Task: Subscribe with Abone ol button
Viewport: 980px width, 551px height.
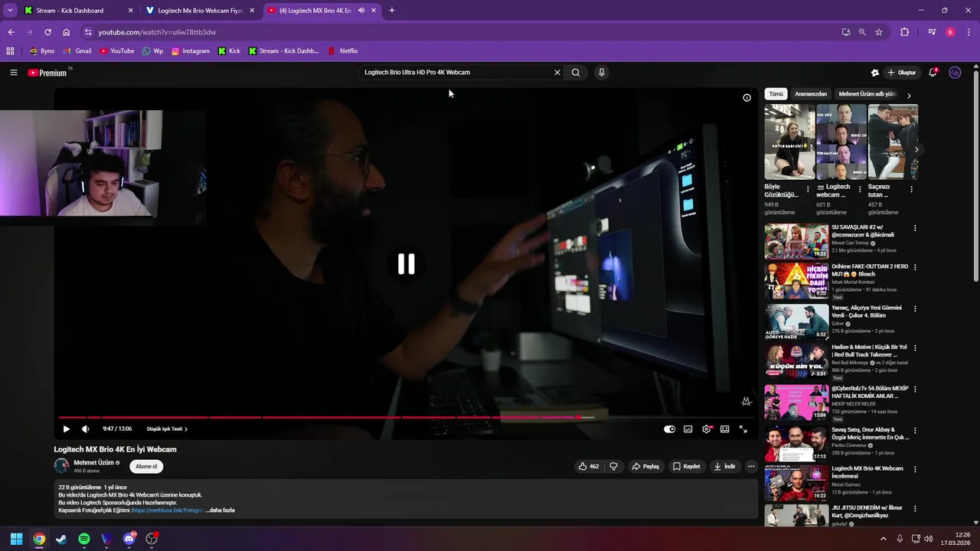Action: pyautogui.click(x=146, y=466)
